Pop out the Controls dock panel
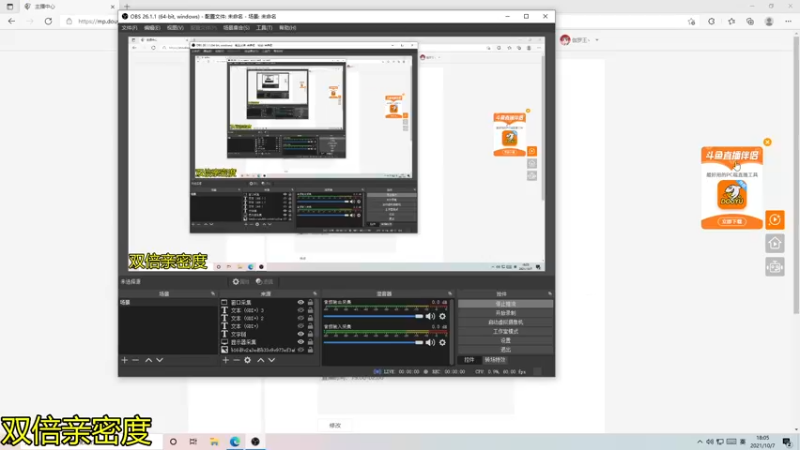This screenshot has width=800, height=450. click(549, 294)
